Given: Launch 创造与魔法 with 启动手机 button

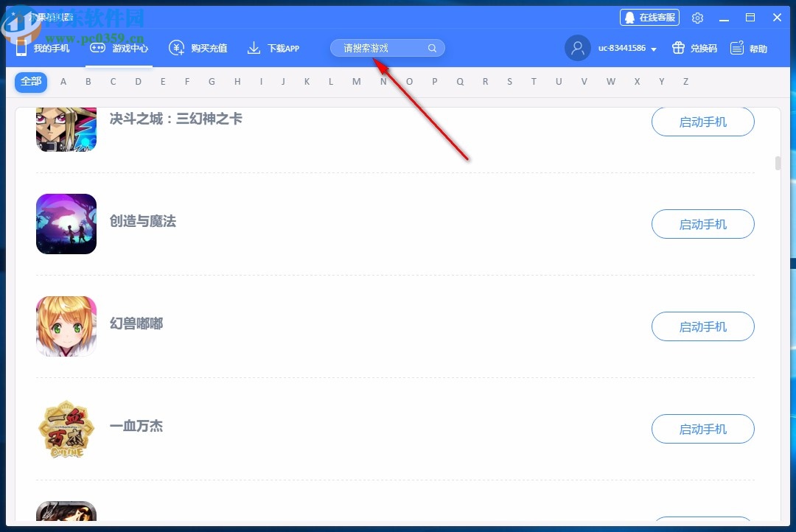Looking at the screenshot, I should pos(702,224).
